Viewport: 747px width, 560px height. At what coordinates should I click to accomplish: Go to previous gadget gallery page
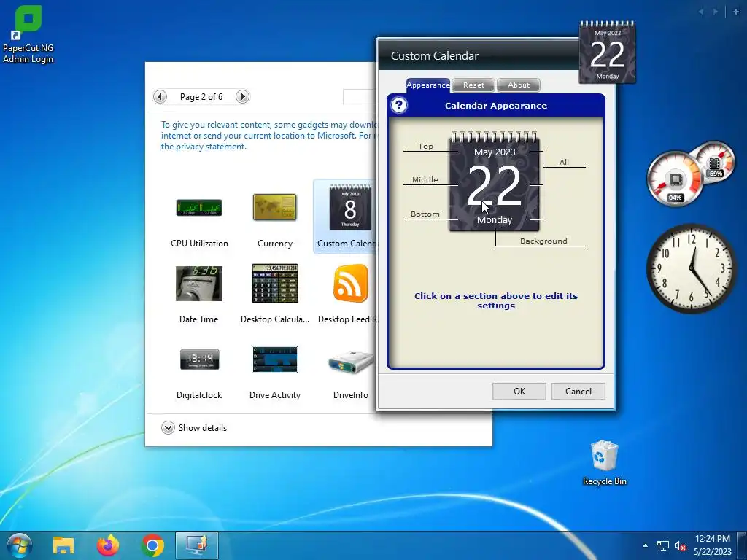[x=160, y=97]
